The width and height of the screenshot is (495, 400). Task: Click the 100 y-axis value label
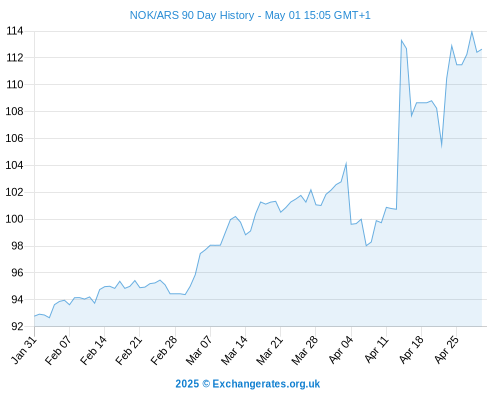pyautogui.click(x=14, y=219)
